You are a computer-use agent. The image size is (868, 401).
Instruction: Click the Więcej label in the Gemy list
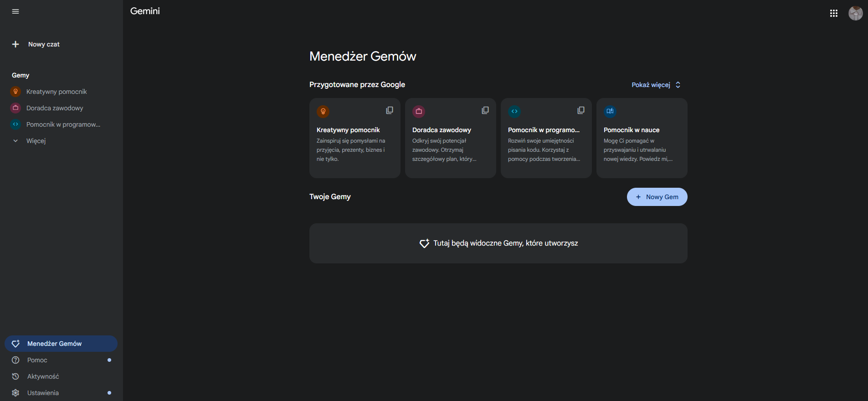pos(36,141)
